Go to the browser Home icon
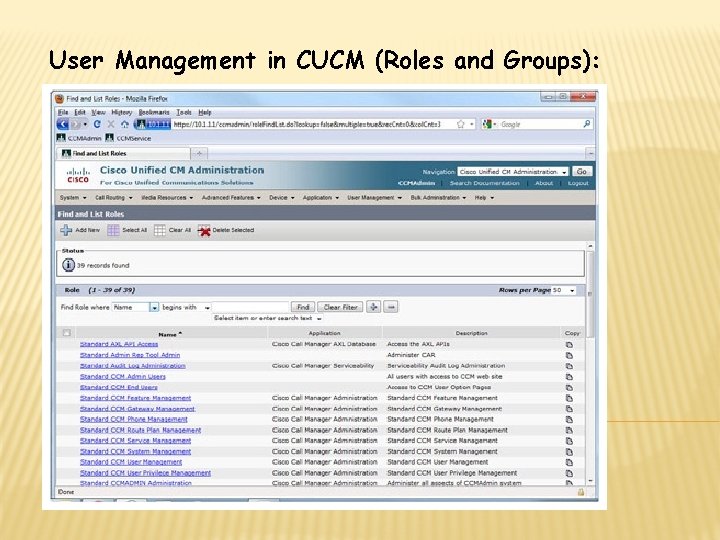Viewport: 720px width, 540px height. point(124,124)
